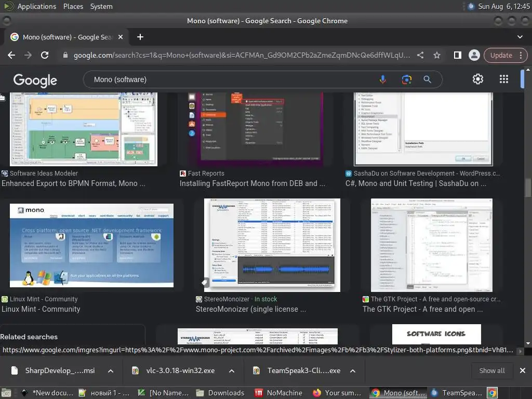This screenshot has height=399, width=532.
Task: Switch to Firefox Your sum... window
Action: 337,393
